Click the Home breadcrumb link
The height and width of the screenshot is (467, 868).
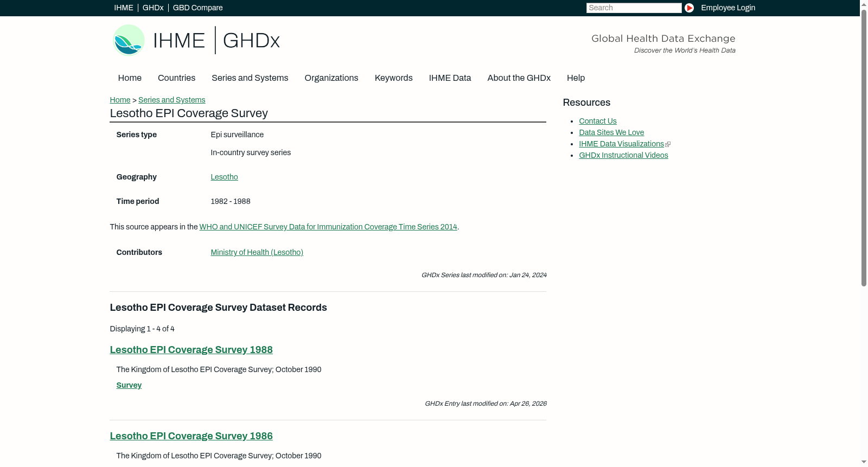click(x=120, y=100)
